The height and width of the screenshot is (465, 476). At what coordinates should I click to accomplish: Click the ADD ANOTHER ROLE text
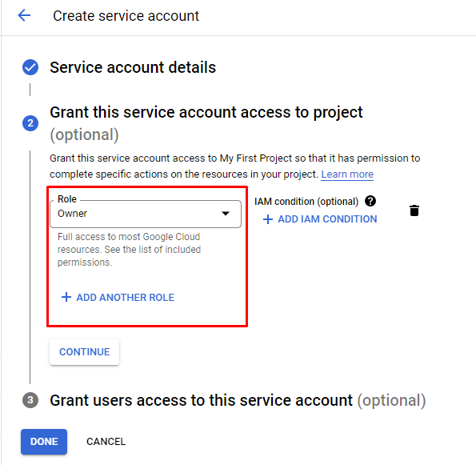pyautogui.click(x=126, y=298)
